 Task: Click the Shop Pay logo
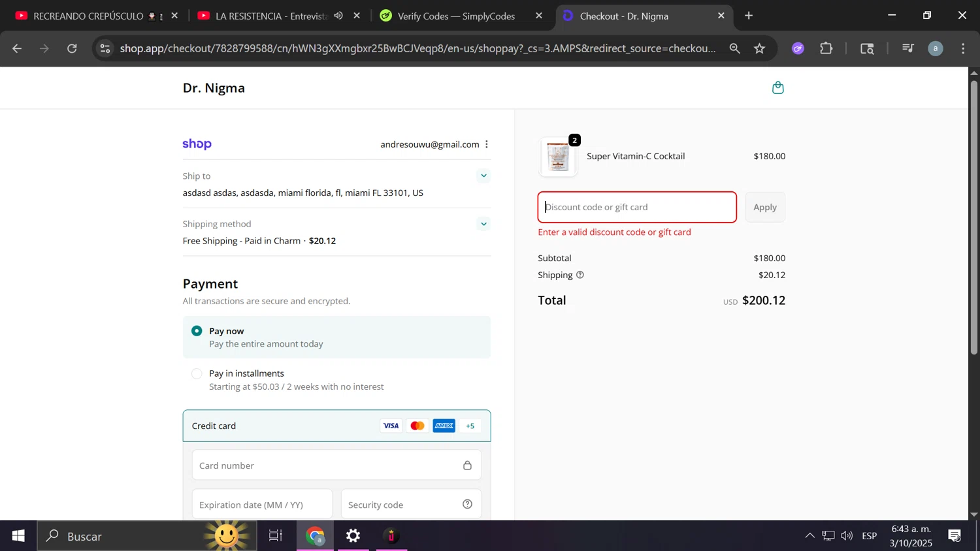197,144
